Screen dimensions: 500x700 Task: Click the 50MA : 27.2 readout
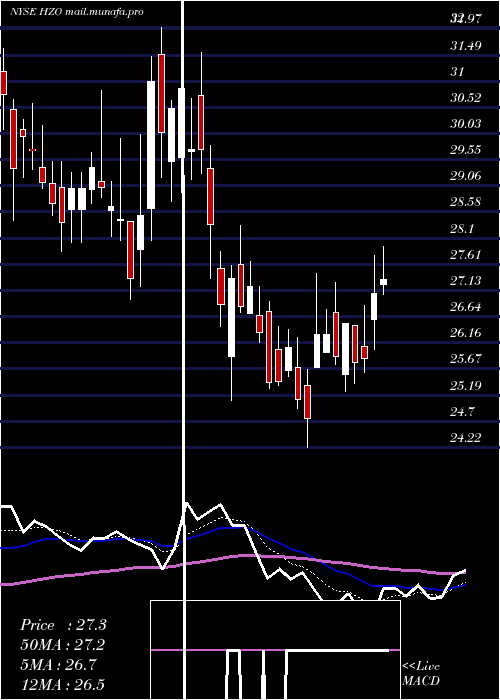click(x=63, y=645)
